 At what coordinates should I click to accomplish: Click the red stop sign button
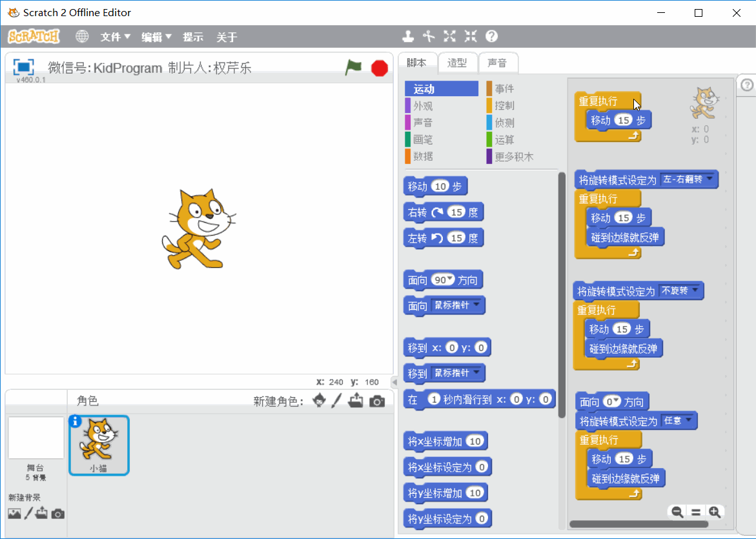click(380, 68)
